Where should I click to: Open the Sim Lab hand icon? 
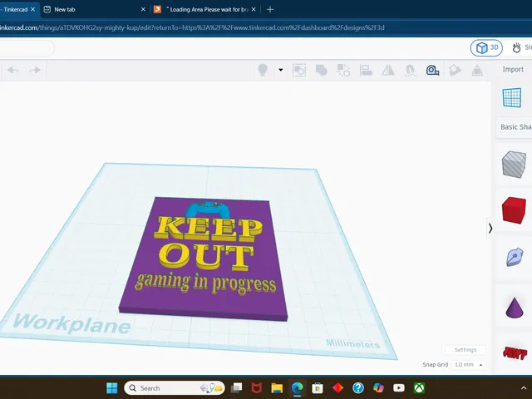(516, 48)
